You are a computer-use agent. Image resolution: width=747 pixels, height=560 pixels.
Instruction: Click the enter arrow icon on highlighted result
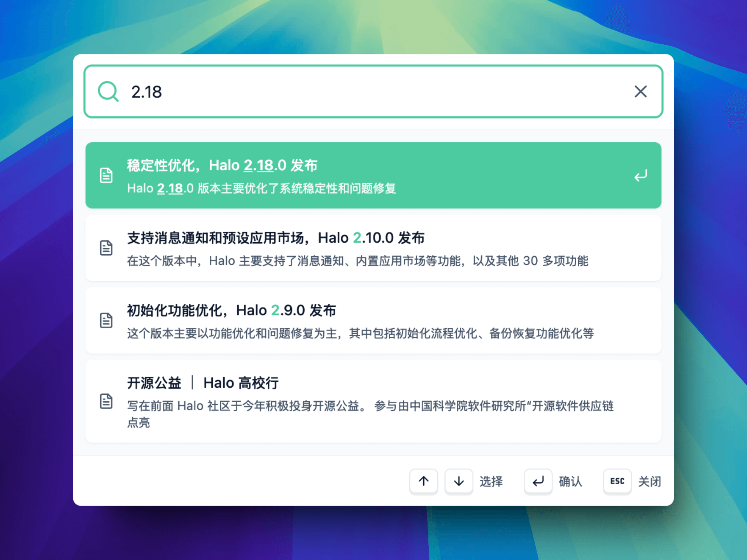640,176
